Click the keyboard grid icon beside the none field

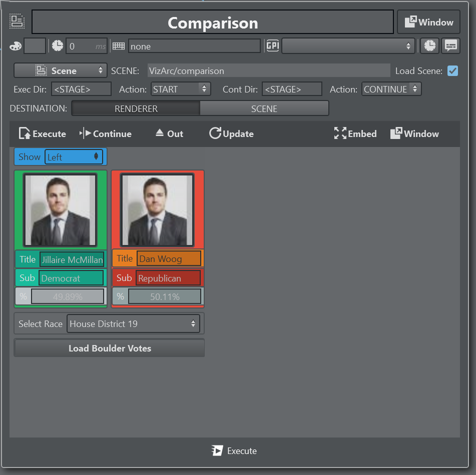tap(119, 46)
